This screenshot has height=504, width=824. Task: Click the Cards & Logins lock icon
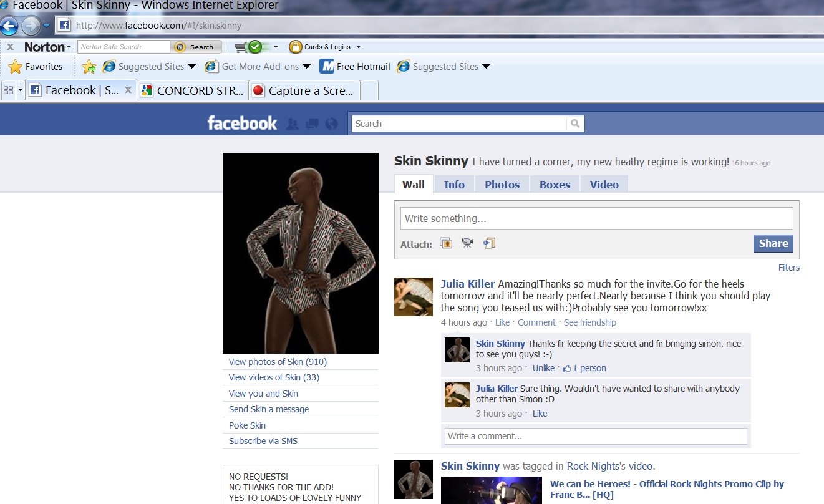click(x=296, y=47)
